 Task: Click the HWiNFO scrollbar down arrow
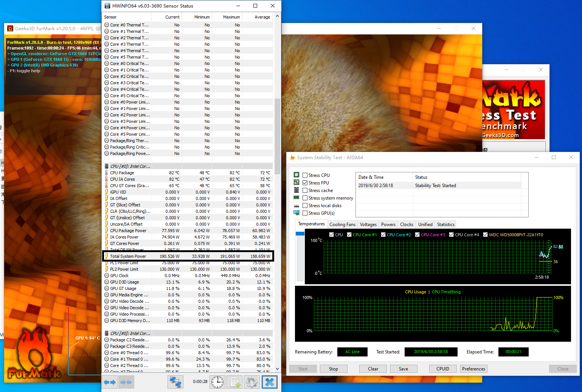coord(277,369)
